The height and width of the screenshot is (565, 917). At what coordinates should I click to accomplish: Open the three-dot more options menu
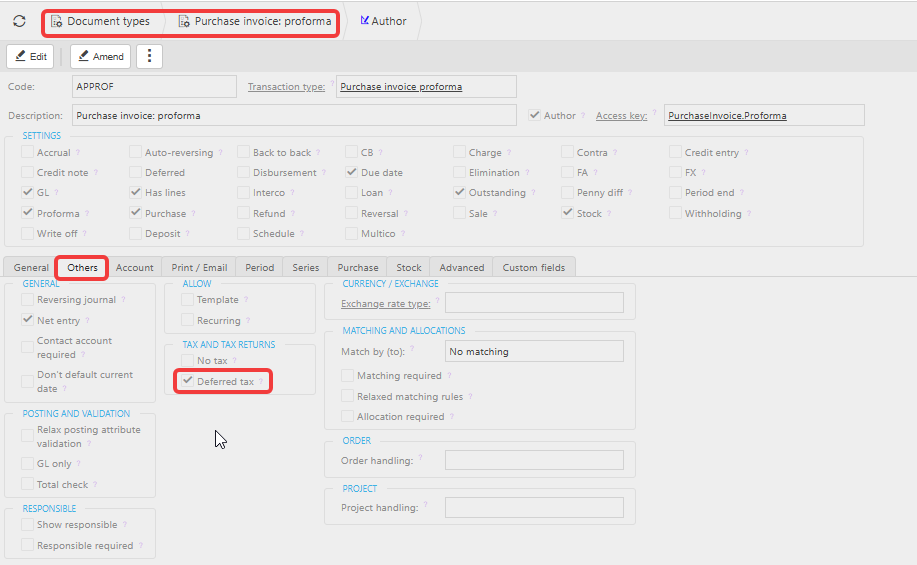(x=149, y=56)
